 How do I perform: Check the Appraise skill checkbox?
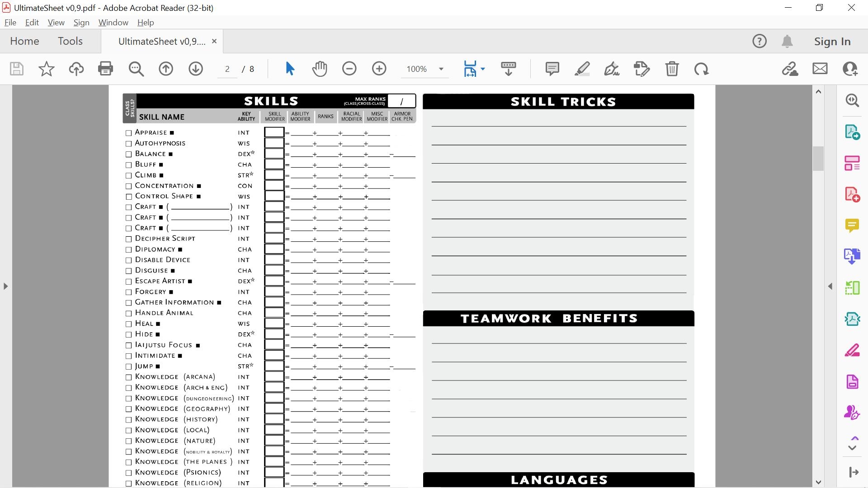(128, 133)
